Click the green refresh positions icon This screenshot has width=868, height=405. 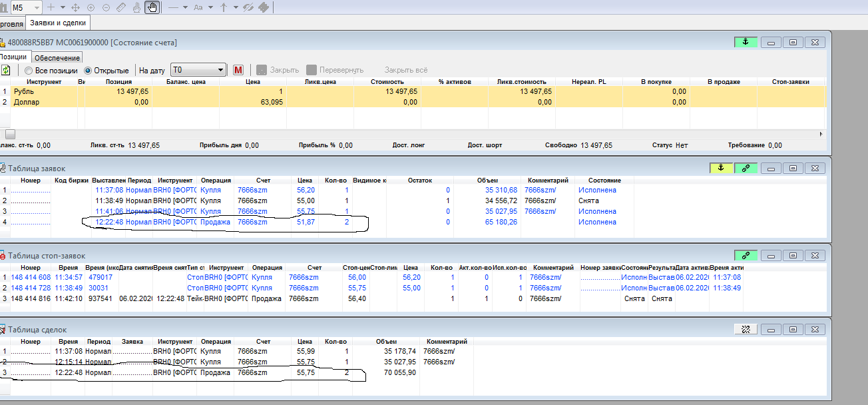click(x=5, y=70)
